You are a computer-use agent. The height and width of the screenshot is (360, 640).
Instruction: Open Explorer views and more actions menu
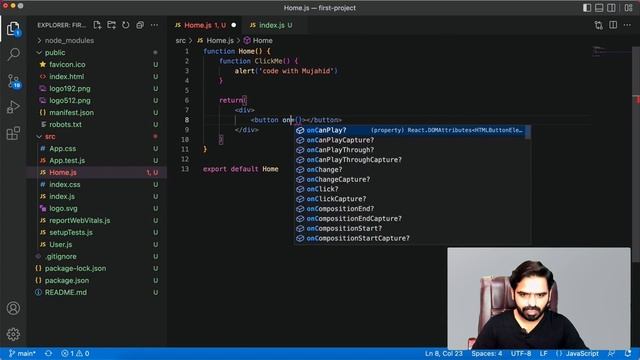tap(154, 25)
